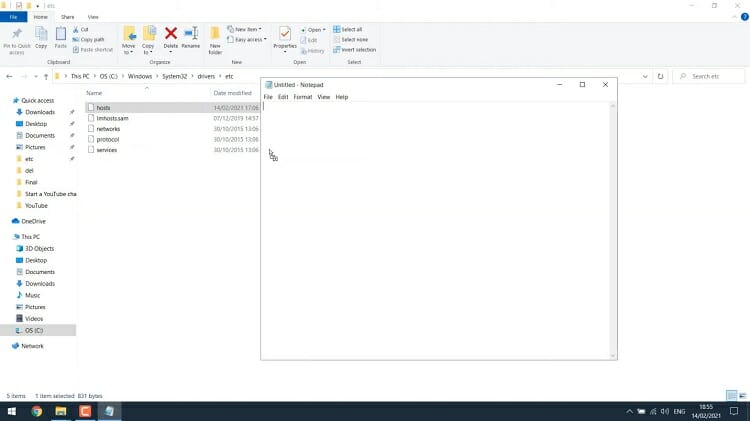Open Notepad's Edit menu

pyautogui.click(x=283, y=97)
